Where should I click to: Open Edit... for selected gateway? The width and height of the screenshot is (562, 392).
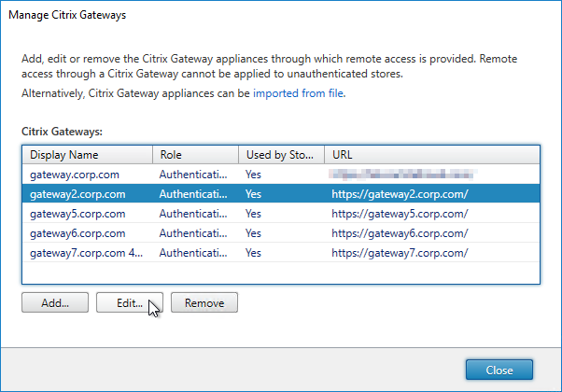[130, 302]
